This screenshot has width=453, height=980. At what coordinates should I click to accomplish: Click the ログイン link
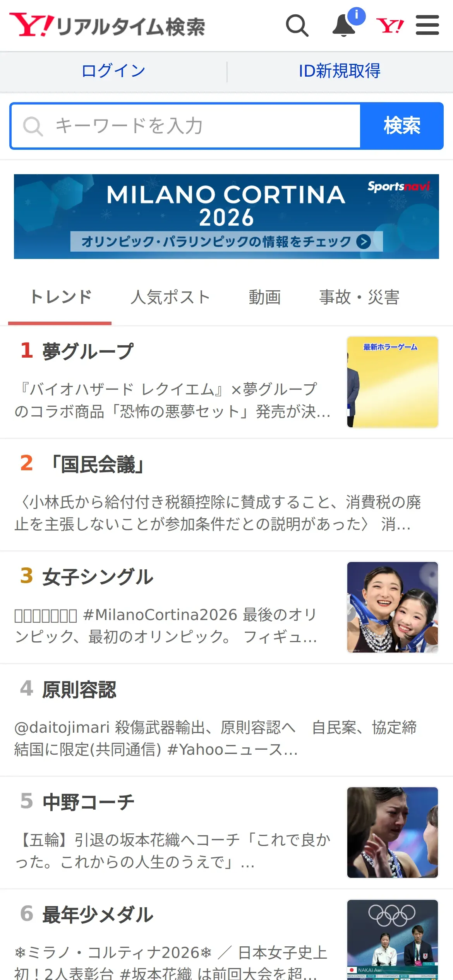[113, 71]
